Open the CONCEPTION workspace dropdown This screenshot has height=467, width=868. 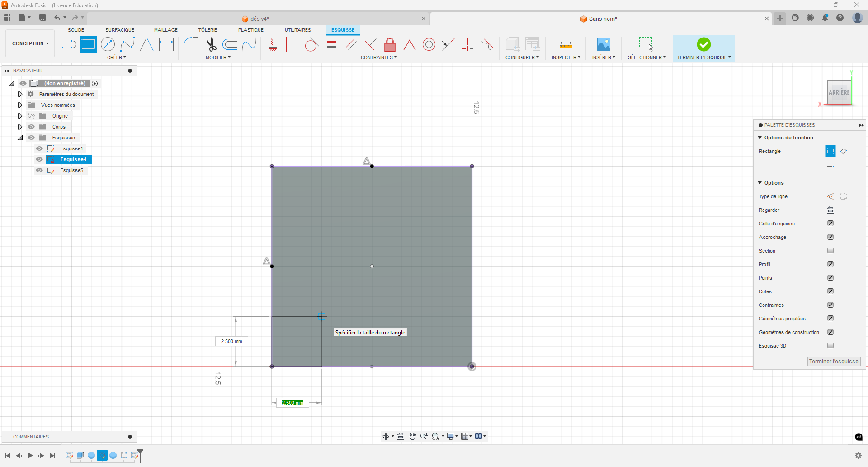pos(30,43)
